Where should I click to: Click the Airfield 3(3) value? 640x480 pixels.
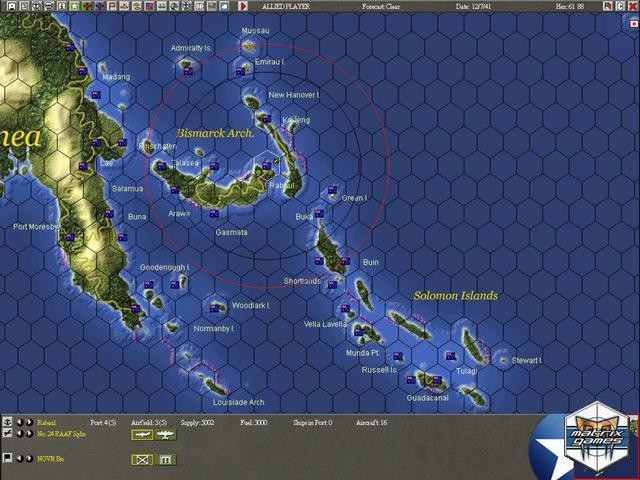tap(149, 422)
